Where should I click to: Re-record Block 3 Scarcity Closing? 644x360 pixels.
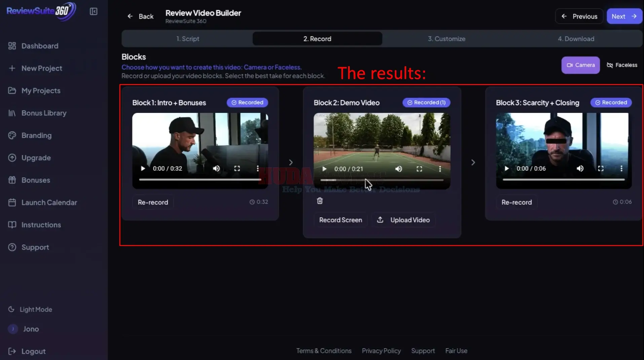coord(516,202)
